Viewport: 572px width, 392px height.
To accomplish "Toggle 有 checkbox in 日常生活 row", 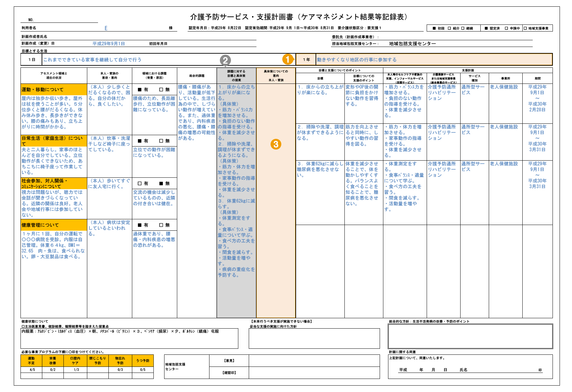I will (x=140, y=141).
